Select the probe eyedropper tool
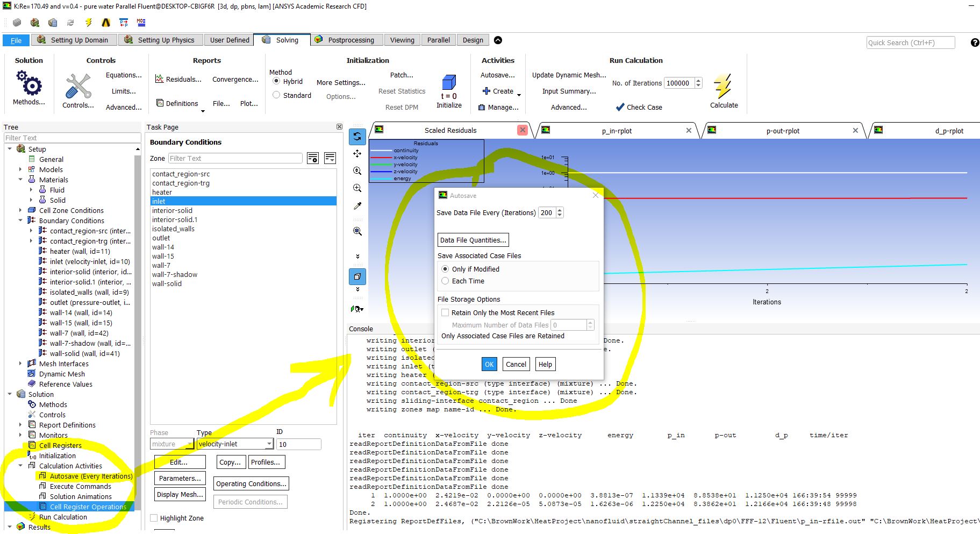Image resolution: width=980 pixels, height=534 pixels. pos(357,206)
